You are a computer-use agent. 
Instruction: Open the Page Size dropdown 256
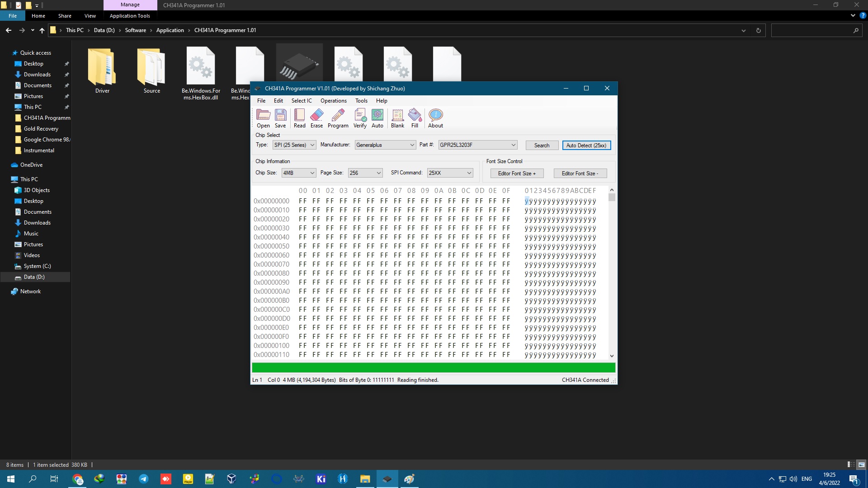coord(365,173)
